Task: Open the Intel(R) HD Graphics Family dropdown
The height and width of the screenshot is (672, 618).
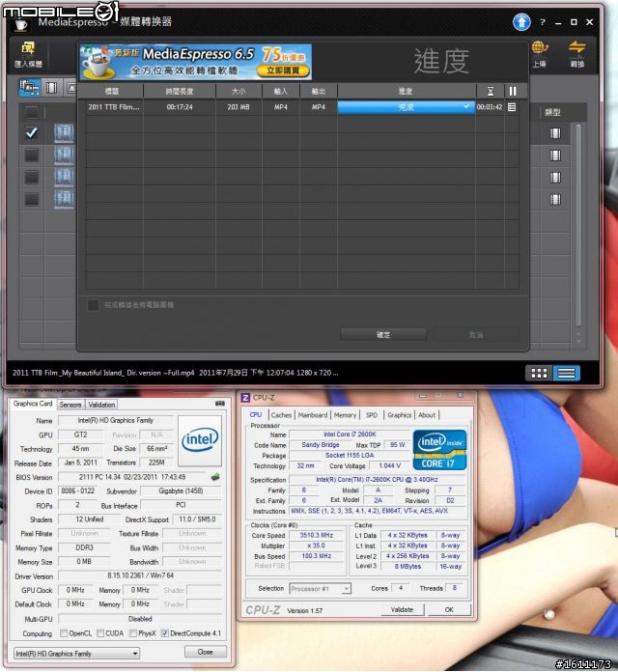Action: coord(76,653)
